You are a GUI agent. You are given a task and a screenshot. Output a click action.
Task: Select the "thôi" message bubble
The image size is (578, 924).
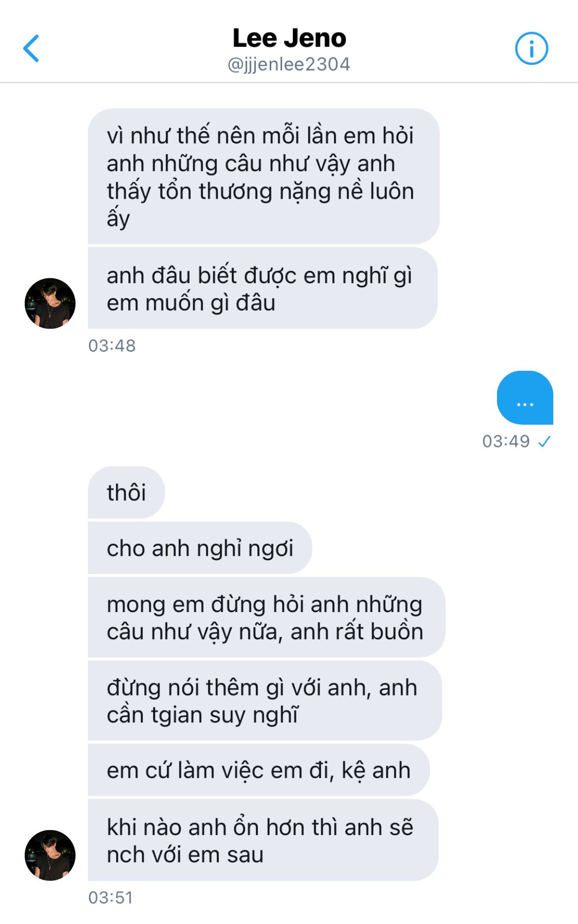click(126, 492)
